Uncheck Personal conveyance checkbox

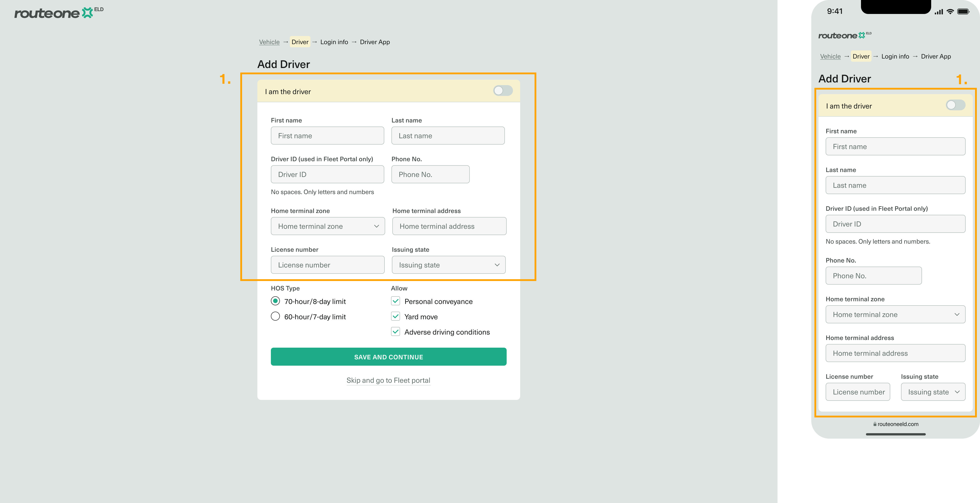(x=396, y=301)
